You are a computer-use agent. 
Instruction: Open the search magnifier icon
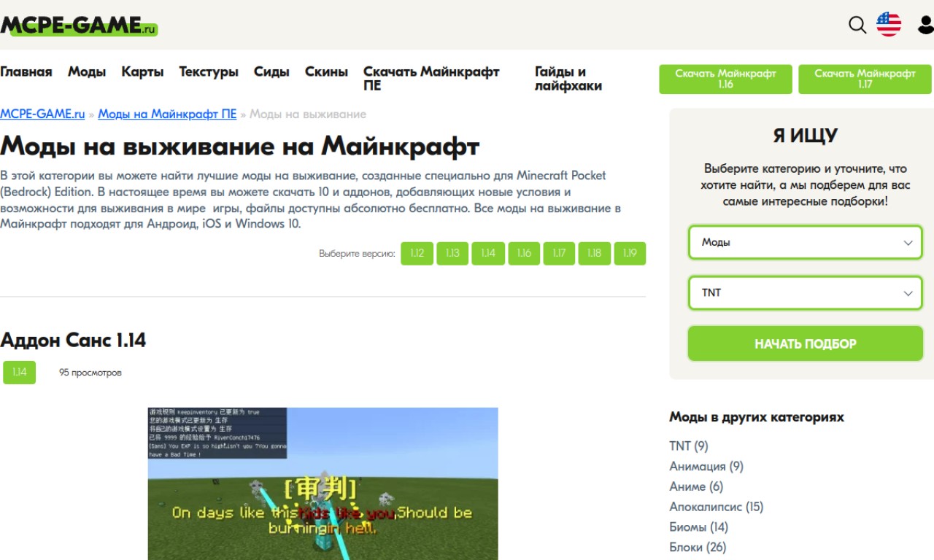857,25
